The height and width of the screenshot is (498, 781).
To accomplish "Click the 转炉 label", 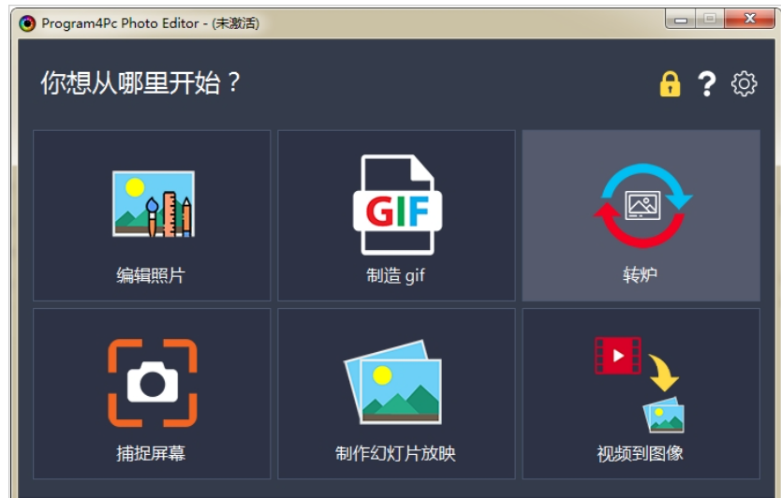I will (640, 275).
